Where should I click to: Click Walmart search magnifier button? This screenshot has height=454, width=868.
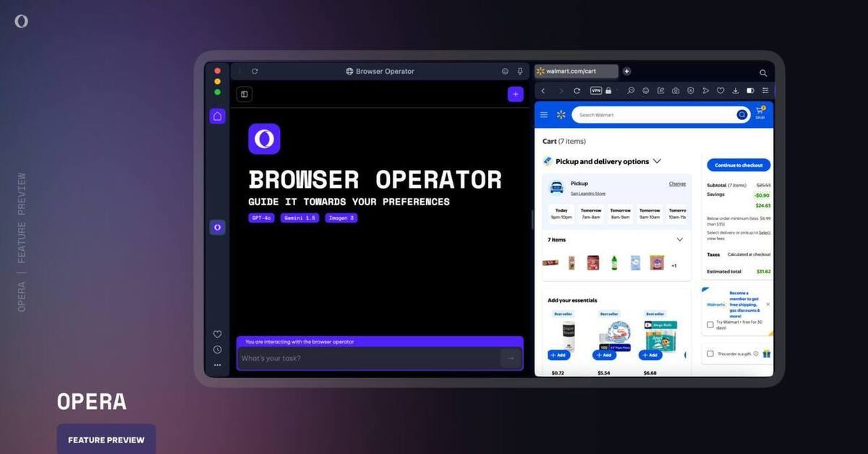(741, 115)
